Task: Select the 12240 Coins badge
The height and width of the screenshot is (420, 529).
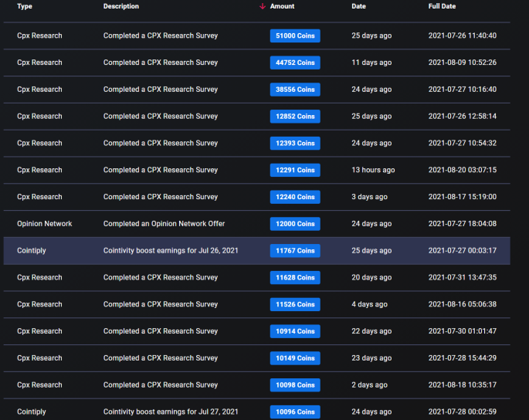Action: [x=295, y=197]
